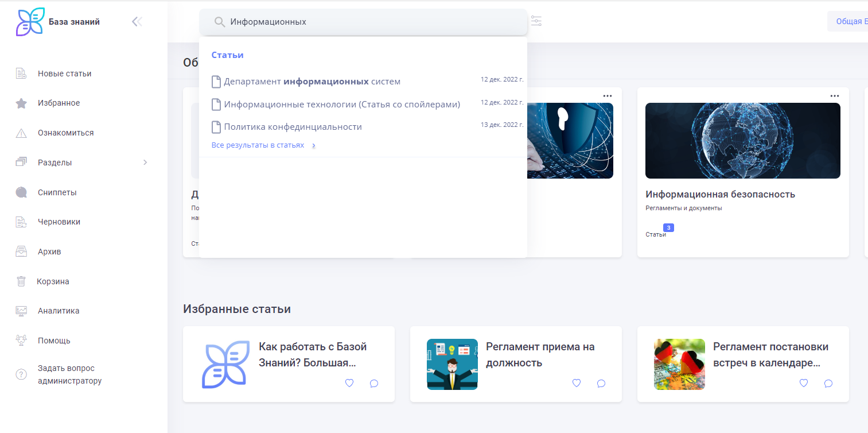Screen dimensions: 868x433
Task: Open the Информационная безопасность globe thumbnail
Action: (x=743, y=141)
